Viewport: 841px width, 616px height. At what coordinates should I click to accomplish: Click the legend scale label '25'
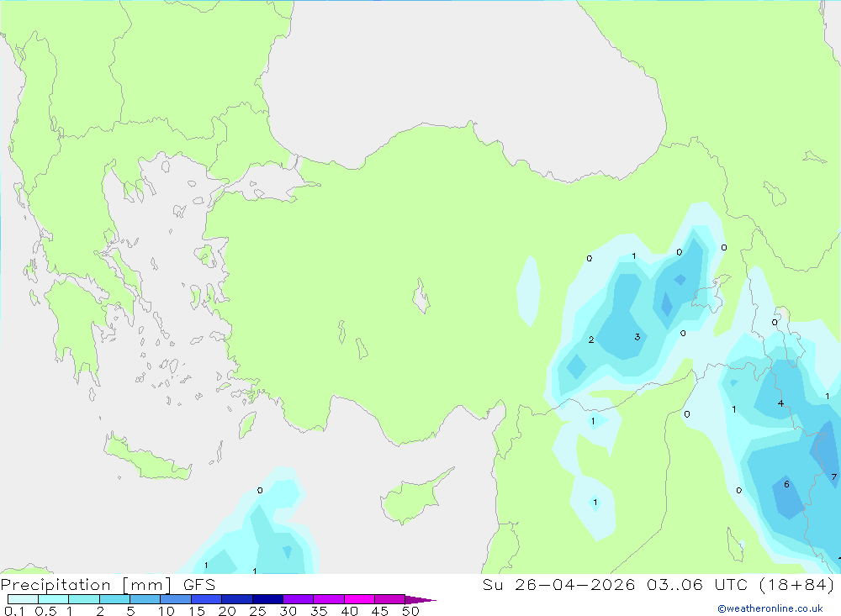click(257, 611)
